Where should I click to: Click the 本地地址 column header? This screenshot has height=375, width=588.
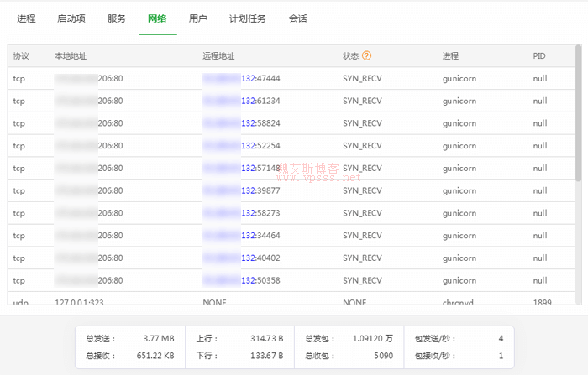(x=71, y=56)
